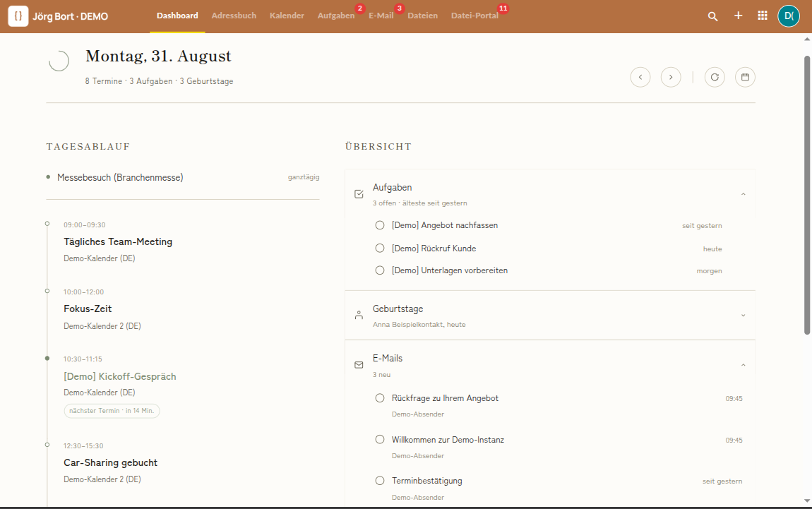This screenshot has width=812, height=509.
Task: Open the 'Fokus-Zeit' appointment
Action: (x=88, y=309)
